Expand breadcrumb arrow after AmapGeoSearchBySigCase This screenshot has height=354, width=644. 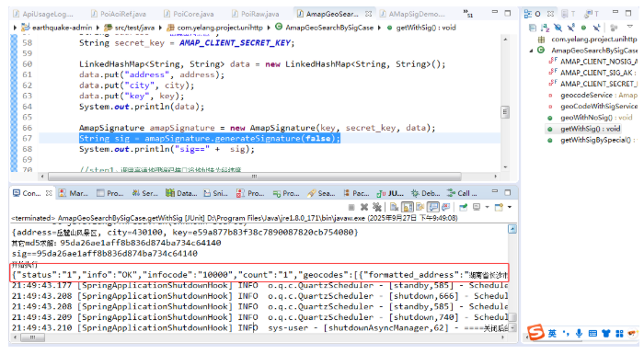coord(379,28)
